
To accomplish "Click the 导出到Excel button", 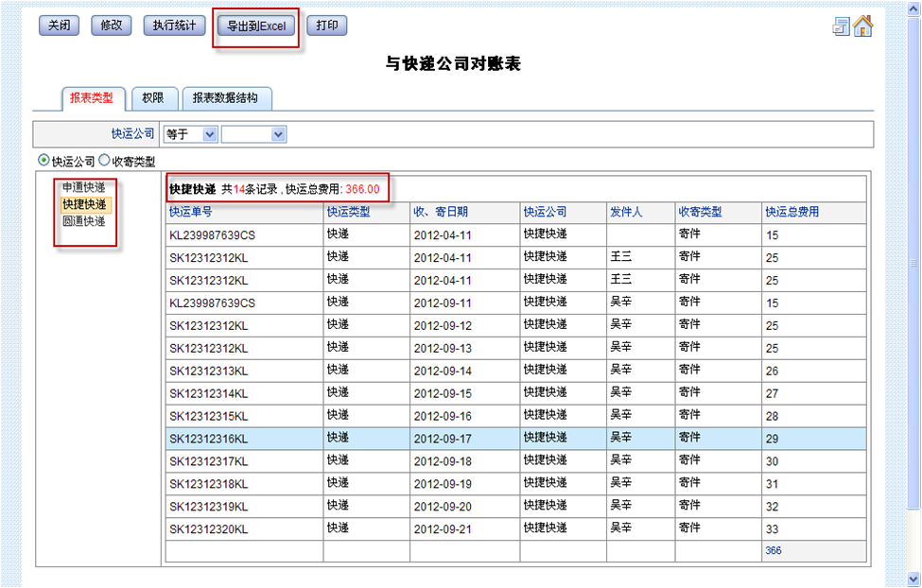I will pyautogui.click(x=256, y=26).
